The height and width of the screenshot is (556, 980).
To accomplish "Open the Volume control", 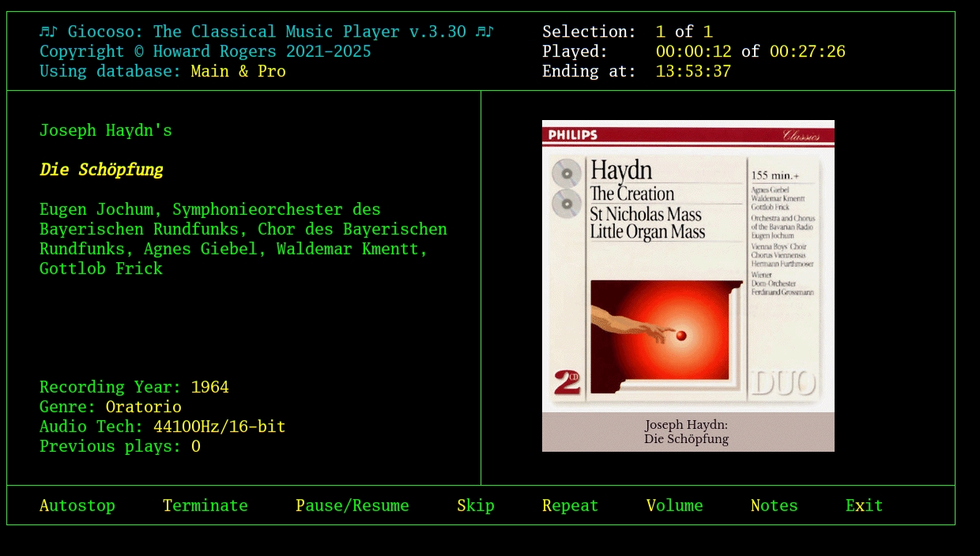I will pyautogui.click(x=674, y=505).
